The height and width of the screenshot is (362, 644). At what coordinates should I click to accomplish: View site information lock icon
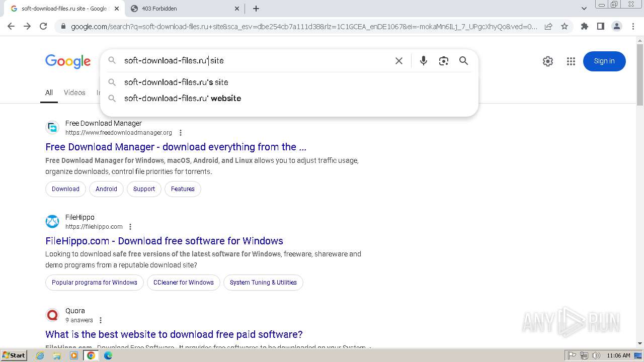[63, 27]
